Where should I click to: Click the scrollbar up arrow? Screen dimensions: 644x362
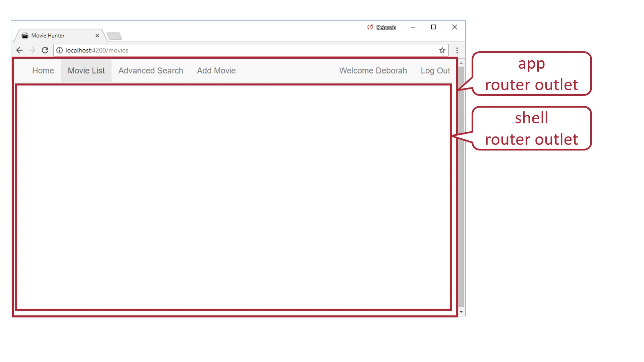tap(461, 63)
